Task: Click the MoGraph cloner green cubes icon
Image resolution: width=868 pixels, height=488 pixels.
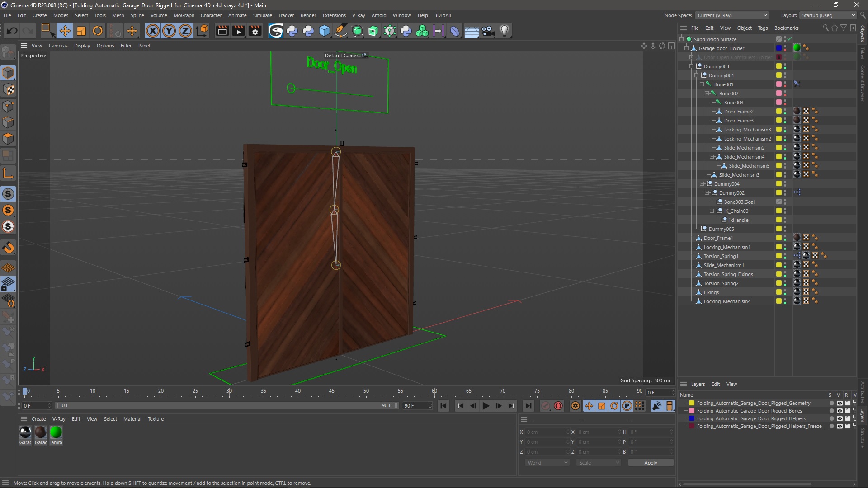Action: point(422,31)
